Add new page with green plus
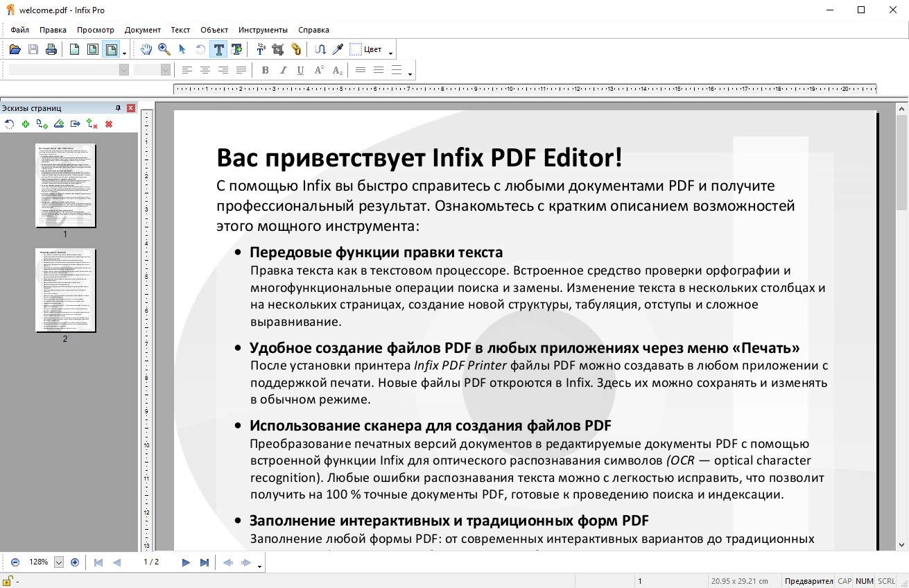The width and height of the screenshot is (909, 588). [x=26, y=124]
